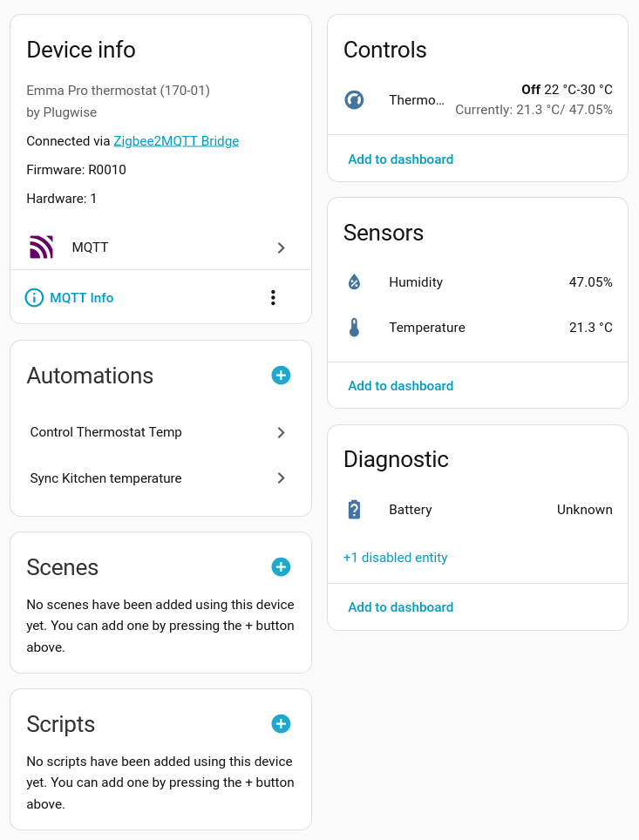Click Add to dashboard under Sensors
Screen dimensions: 639x840
(401, 386)
